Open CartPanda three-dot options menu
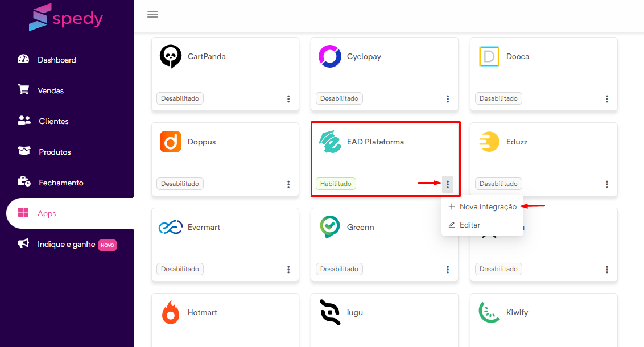Image resolution: width=644 pixels, height=347 pixels. [x=288, y=99]
